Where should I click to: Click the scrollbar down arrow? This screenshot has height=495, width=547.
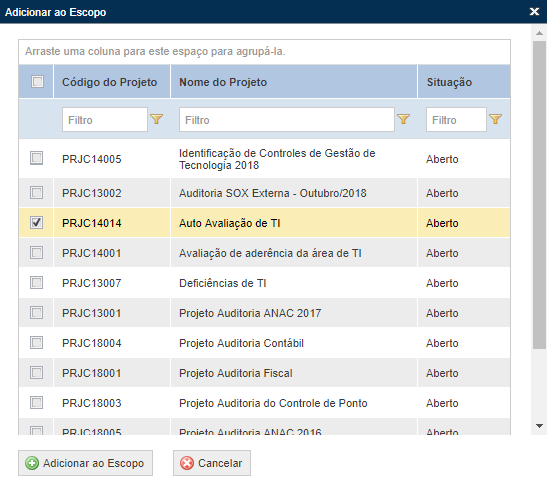(x=539, y=426)
